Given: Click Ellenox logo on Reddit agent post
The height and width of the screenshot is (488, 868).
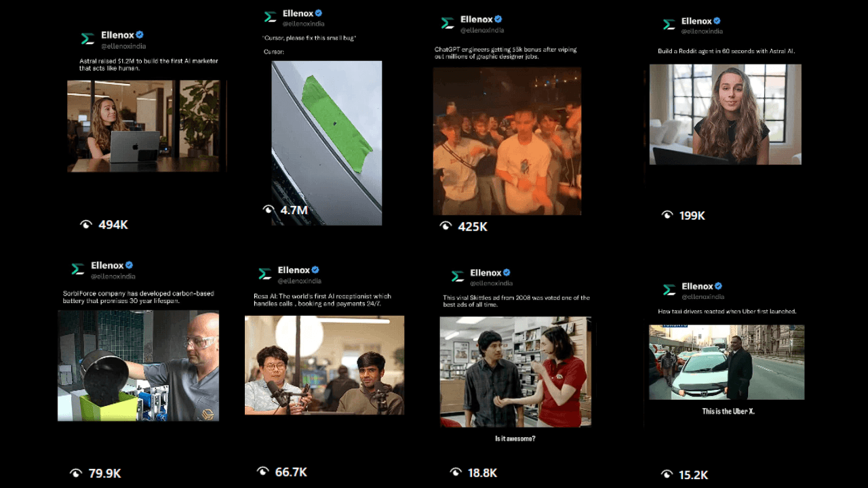Looking at the screenshot, I should 669,24.
